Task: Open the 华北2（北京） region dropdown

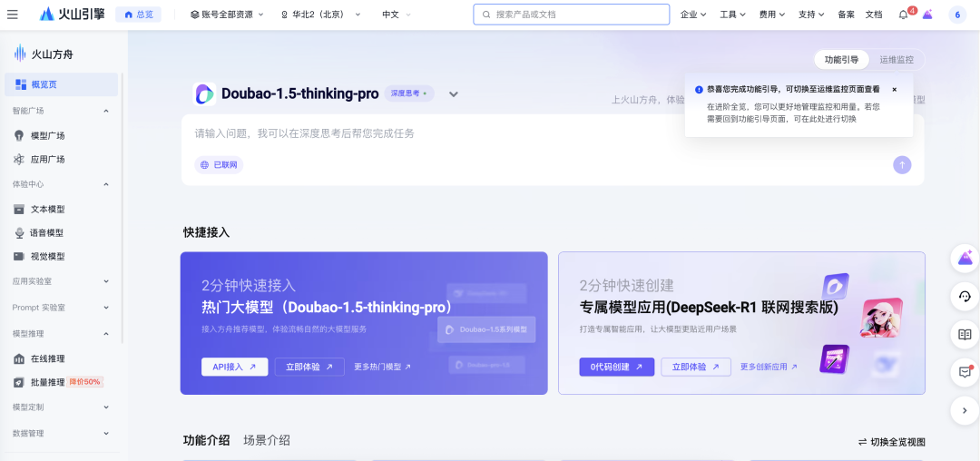Action: [x=320, y=15]
